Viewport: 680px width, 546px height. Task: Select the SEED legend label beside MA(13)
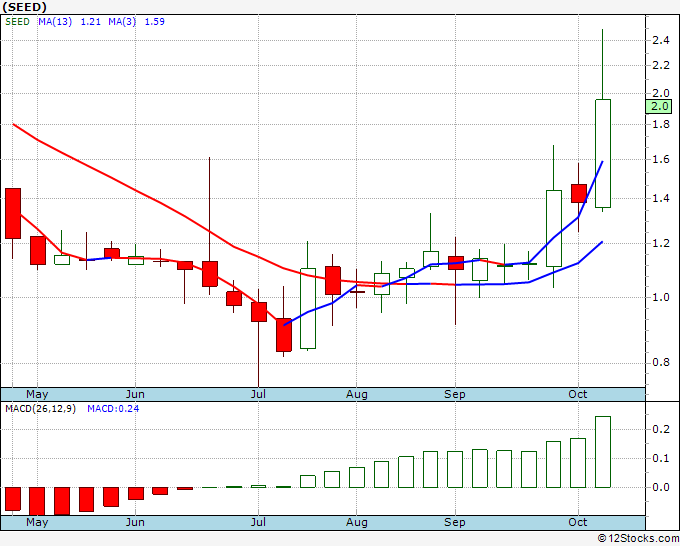pos(17,21)
